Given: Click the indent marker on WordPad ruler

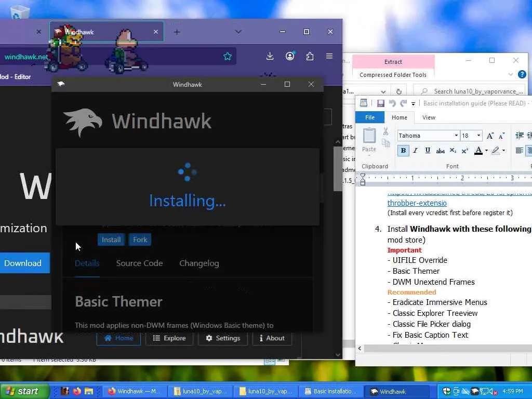Looking at the screenshot, I should click(363, 179).
